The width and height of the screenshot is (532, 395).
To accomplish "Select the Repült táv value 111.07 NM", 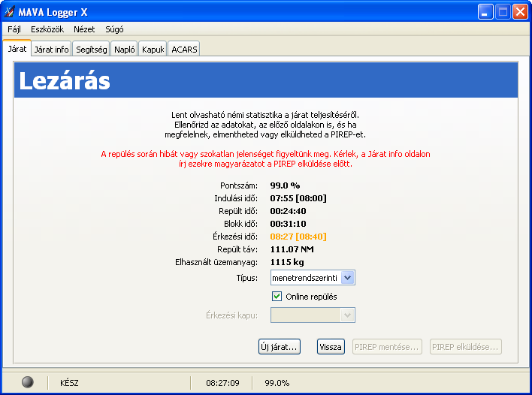I will click(x=292, y=249).
